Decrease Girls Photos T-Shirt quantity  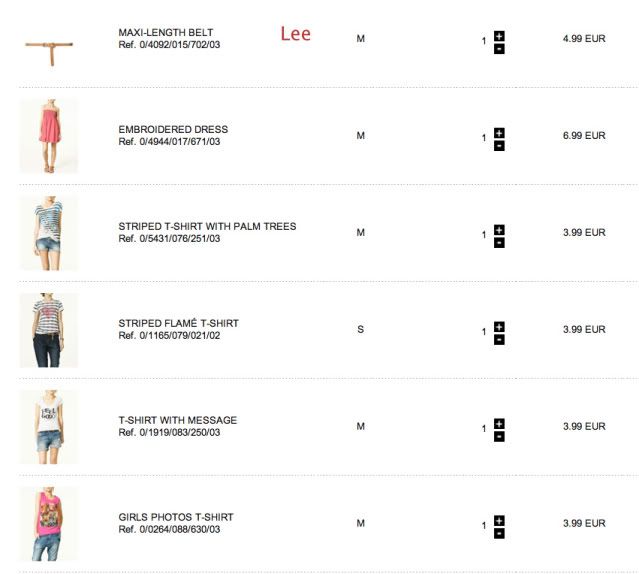499,533
